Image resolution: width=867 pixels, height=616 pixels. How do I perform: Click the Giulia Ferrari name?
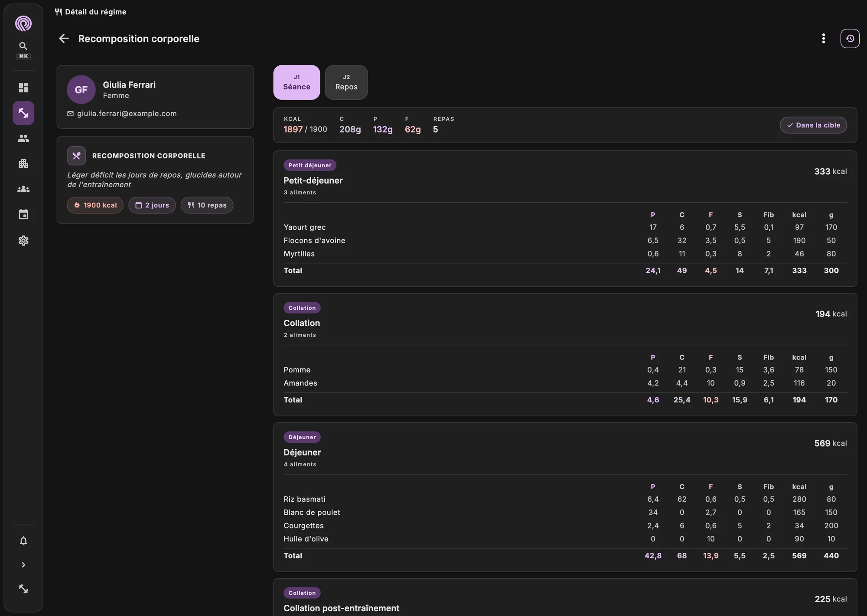(x=129, y=85)
